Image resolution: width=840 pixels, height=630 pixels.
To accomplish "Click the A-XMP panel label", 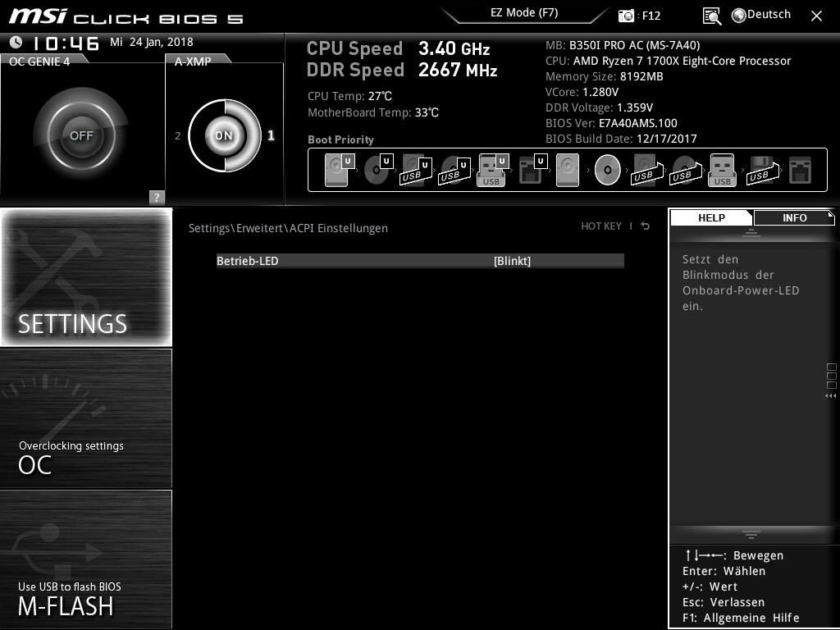I will click(193, 62).
